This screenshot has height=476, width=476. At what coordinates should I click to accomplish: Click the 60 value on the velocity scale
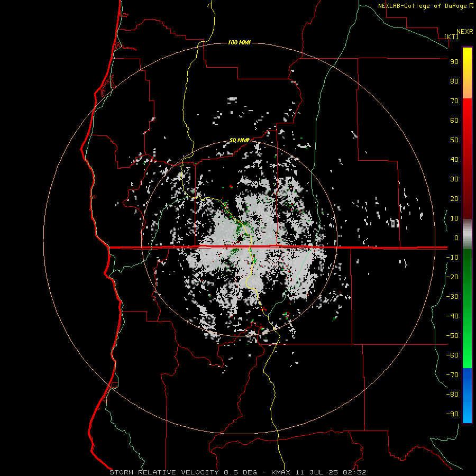(454, 121)
